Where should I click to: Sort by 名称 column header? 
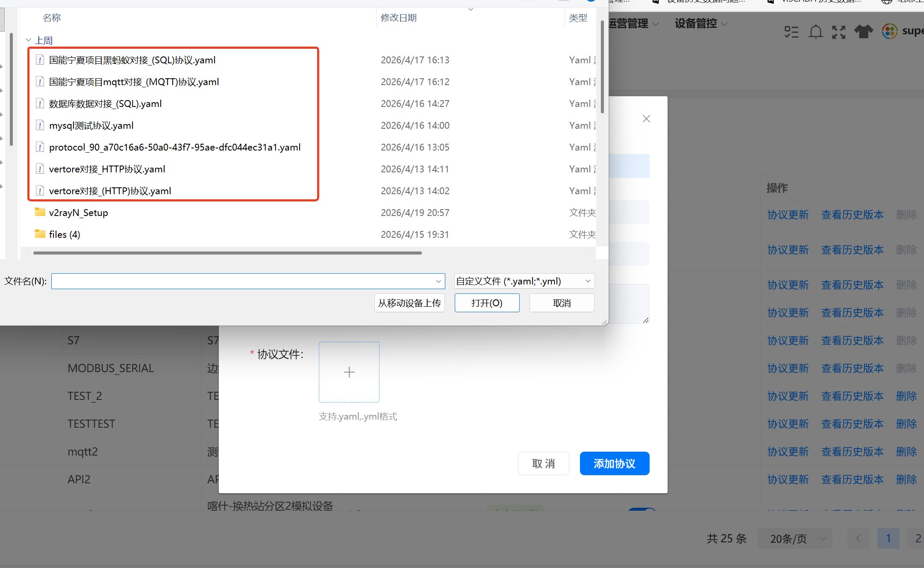point(52,18)
